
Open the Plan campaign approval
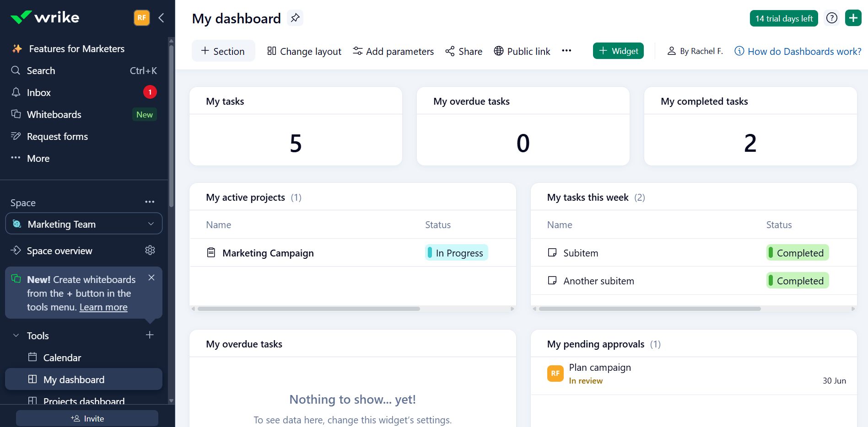click(x=600, y=368)
